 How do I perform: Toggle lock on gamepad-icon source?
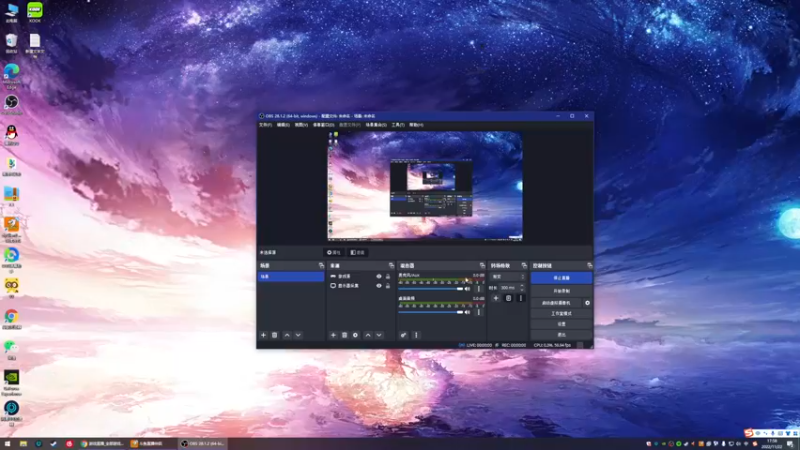388,277
